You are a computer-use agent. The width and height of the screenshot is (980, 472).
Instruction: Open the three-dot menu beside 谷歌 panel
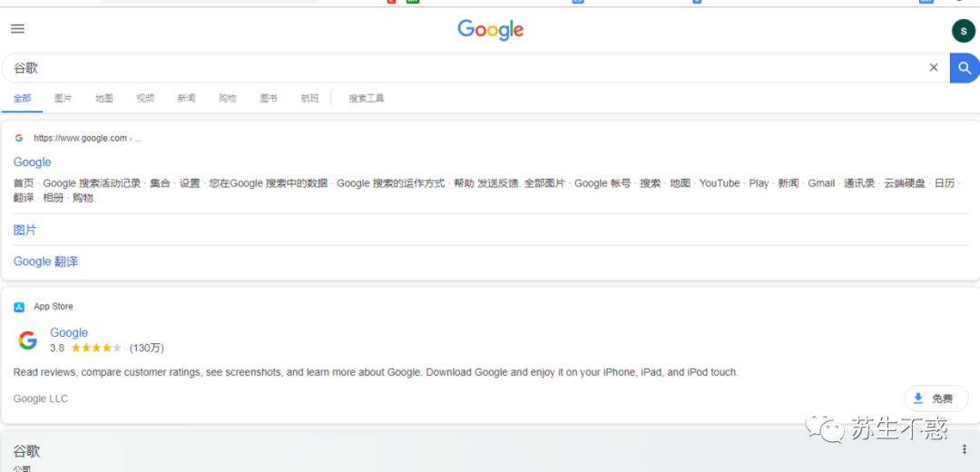[965, 449]
